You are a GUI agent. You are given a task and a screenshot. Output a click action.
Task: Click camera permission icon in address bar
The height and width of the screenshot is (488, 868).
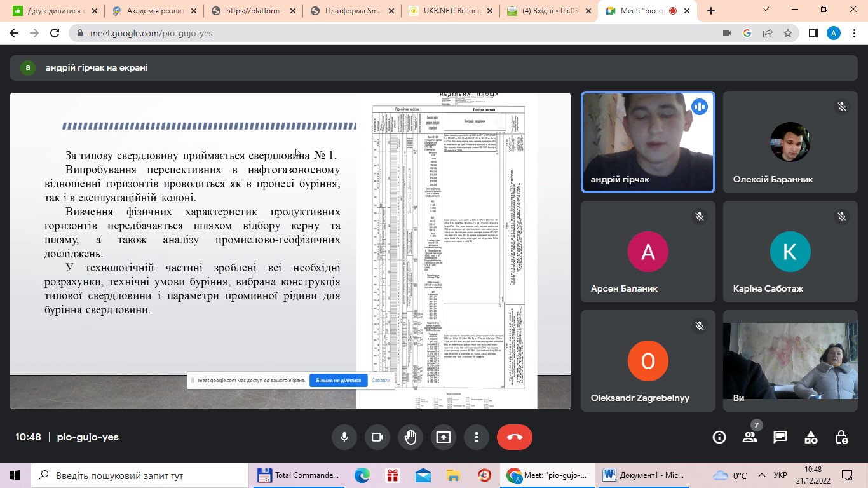(x=727, y=33)
